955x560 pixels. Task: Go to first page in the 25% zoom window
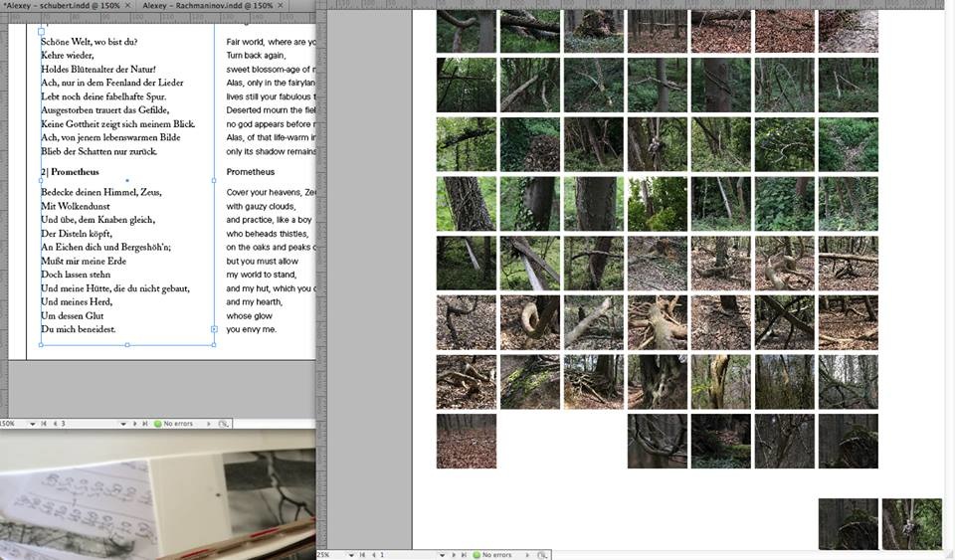[x=360, y=554]
